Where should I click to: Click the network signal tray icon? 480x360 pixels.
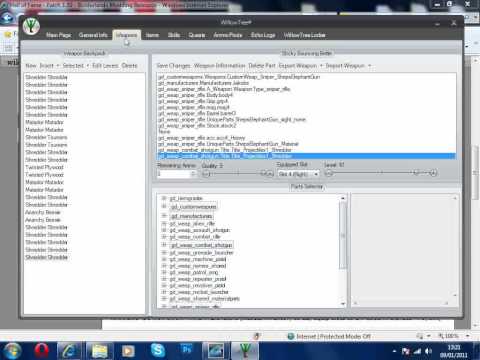pyautogui.click(x=417, y=351)
